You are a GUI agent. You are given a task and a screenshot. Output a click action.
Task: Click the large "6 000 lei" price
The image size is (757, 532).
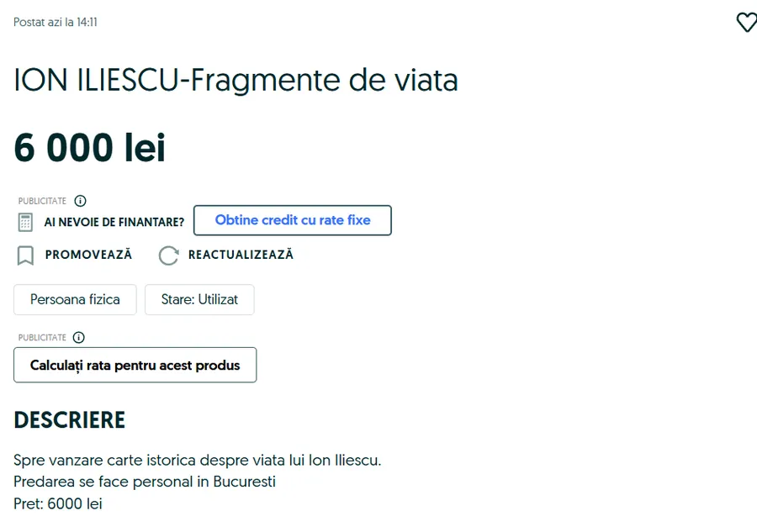coord(89,149)
